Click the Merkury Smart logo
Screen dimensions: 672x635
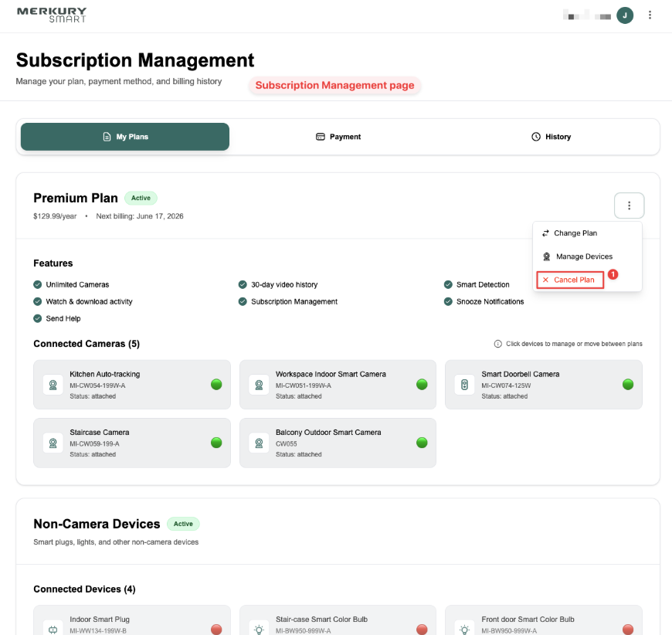coord(51,15)
